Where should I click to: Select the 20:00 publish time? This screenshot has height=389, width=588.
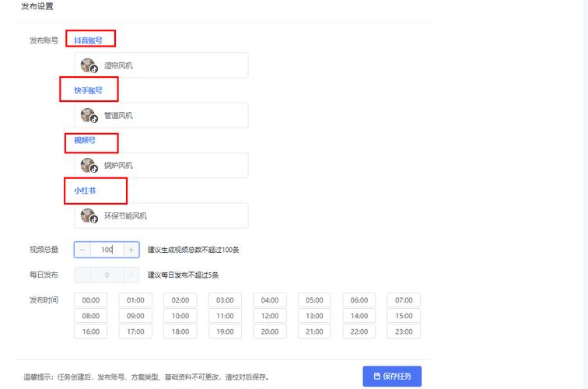(270, 331)
